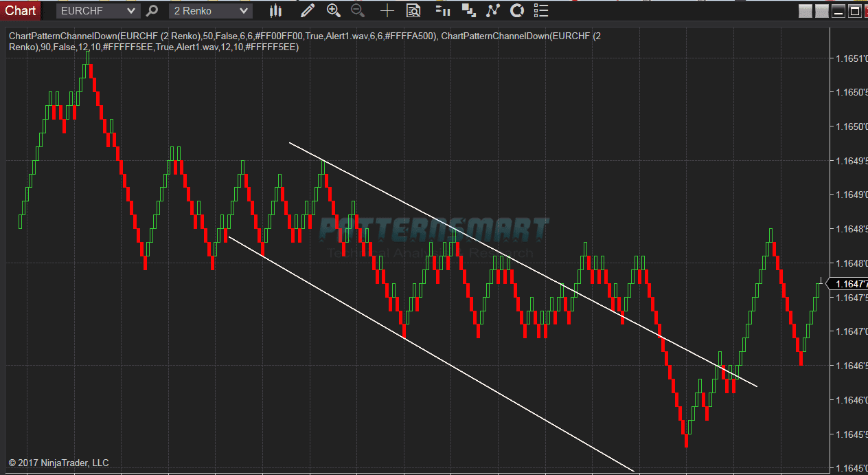868x475 pixels.
Task: Toggle the crosshair cursor icon
Action: tap(387, 10)
